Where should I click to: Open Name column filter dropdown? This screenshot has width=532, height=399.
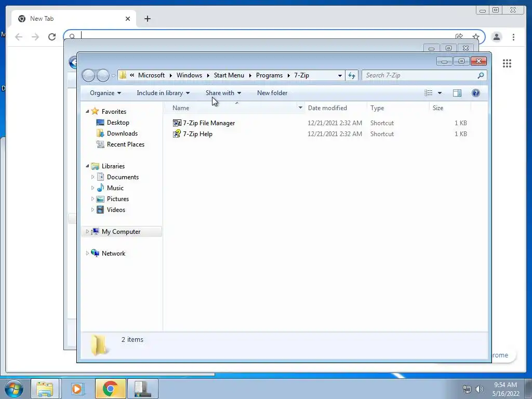tap(300, 108)
